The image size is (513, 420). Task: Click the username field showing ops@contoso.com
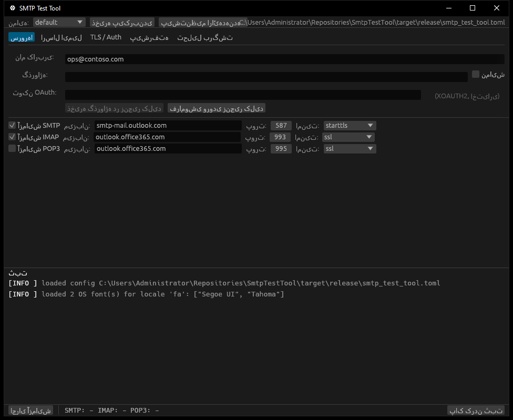[284, 59]
